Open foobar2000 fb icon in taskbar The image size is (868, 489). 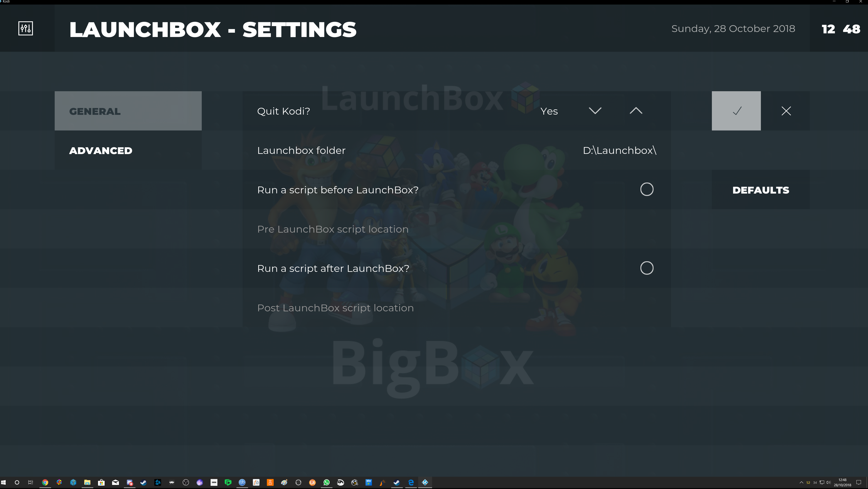(256, 482)
